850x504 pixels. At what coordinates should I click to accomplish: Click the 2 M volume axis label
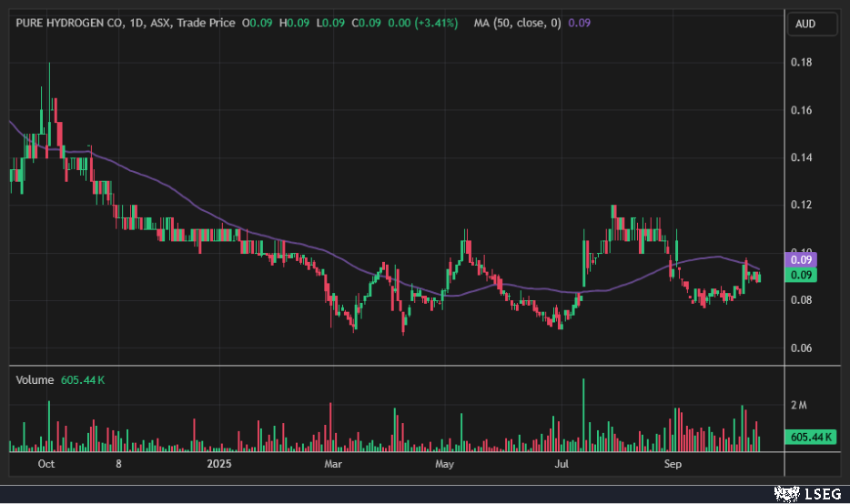tap(798, 404)
